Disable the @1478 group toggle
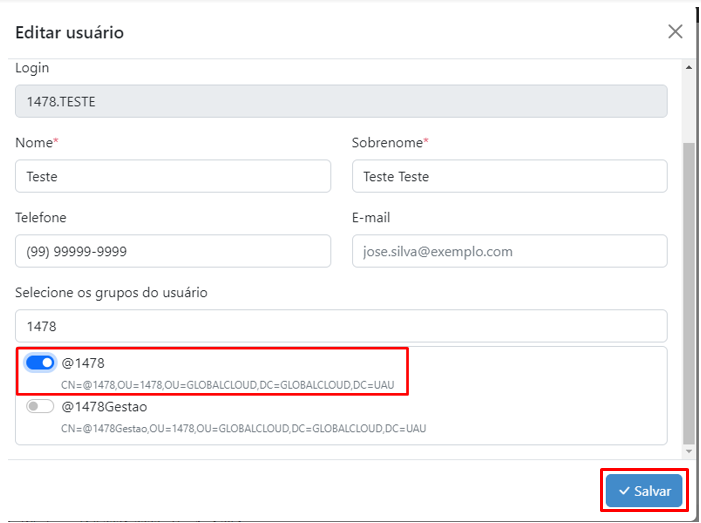The height and width of the screenshot is (523, 701). tap(40, 363)
